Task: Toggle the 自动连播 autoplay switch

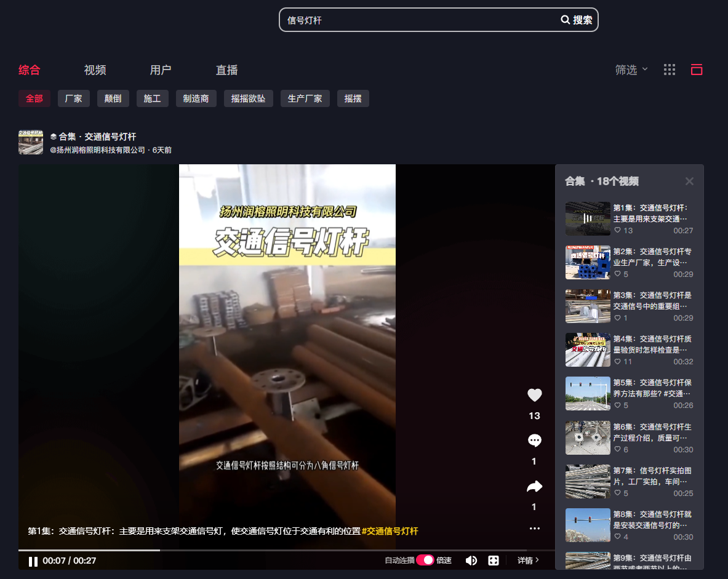Action: tap(425, 561)
